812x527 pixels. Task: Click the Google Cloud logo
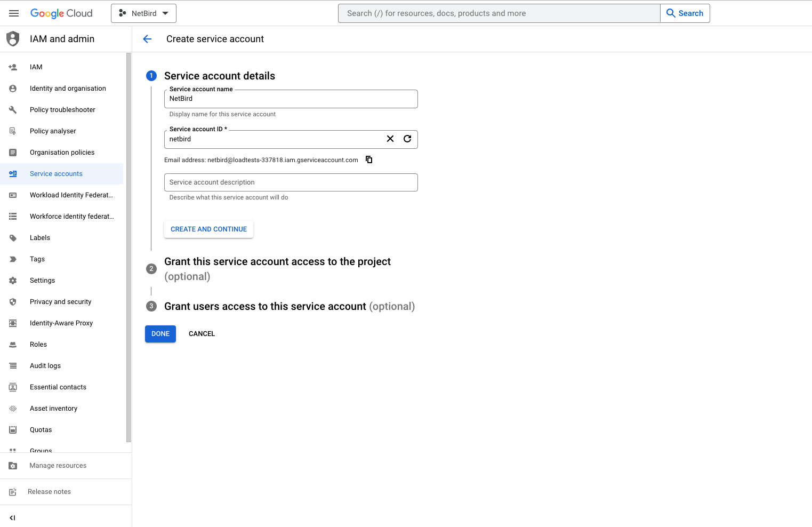pos(61,13)
